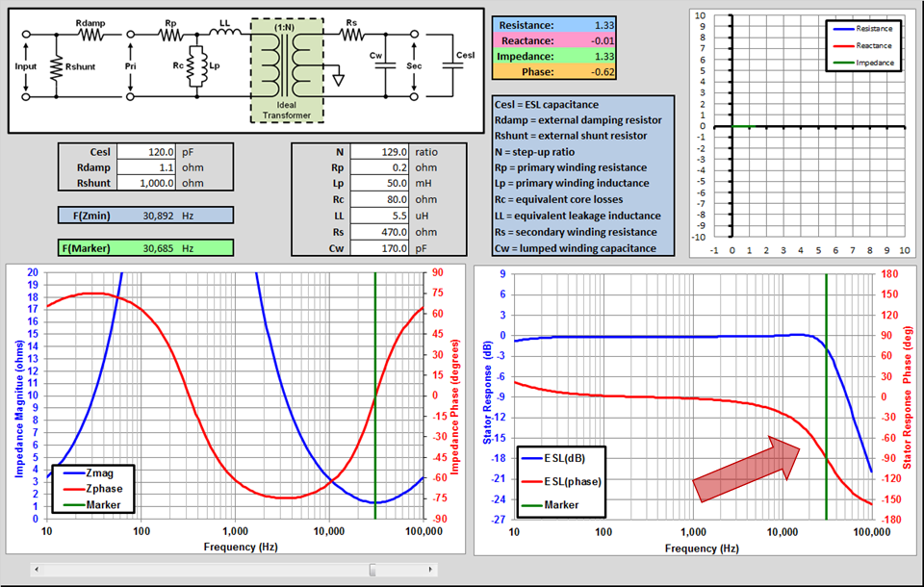Viewport: 924px width, 587px height.
Task: Select the Rdamp value 1.1 cell
Action: 146,167
